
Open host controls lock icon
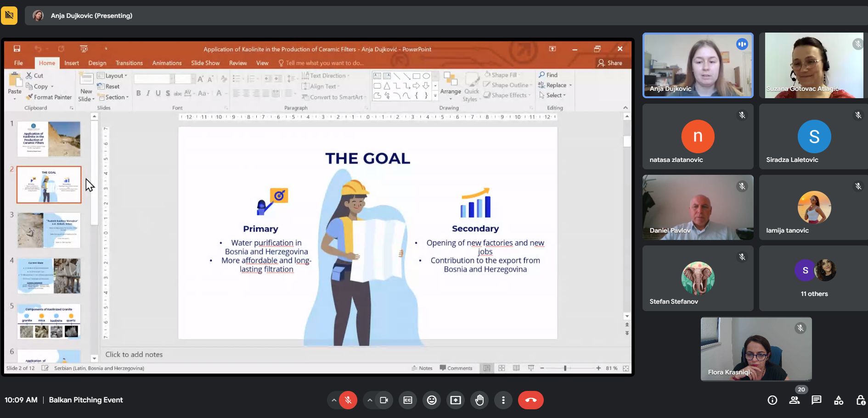coord(861,400)
